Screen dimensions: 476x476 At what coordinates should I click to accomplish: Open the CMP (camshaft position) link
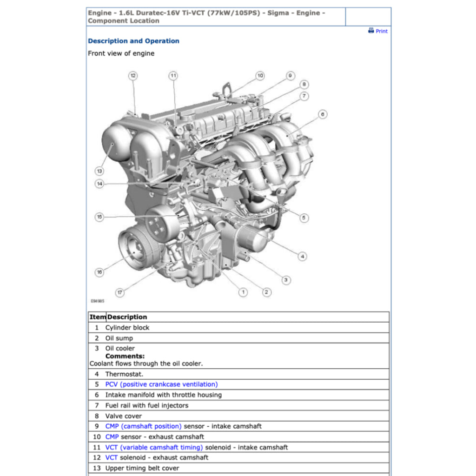point(143,426)
